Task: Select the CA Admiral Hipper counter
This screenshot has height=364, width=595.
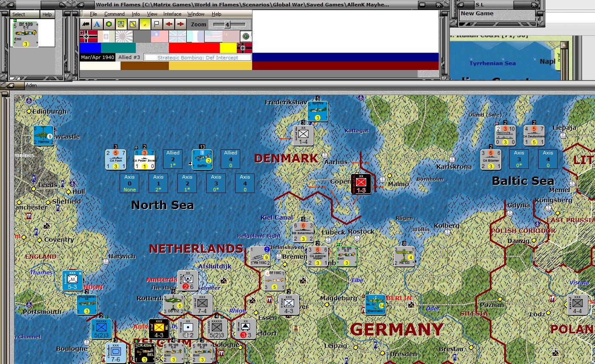Action: [x=318, y=256]
